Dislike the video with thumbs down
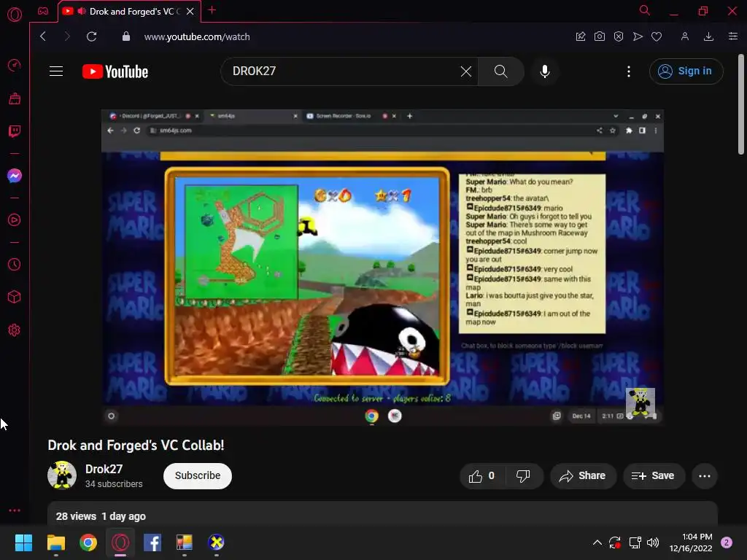The height and width of the screenshot is (560, 747). [x=523, y=475]
